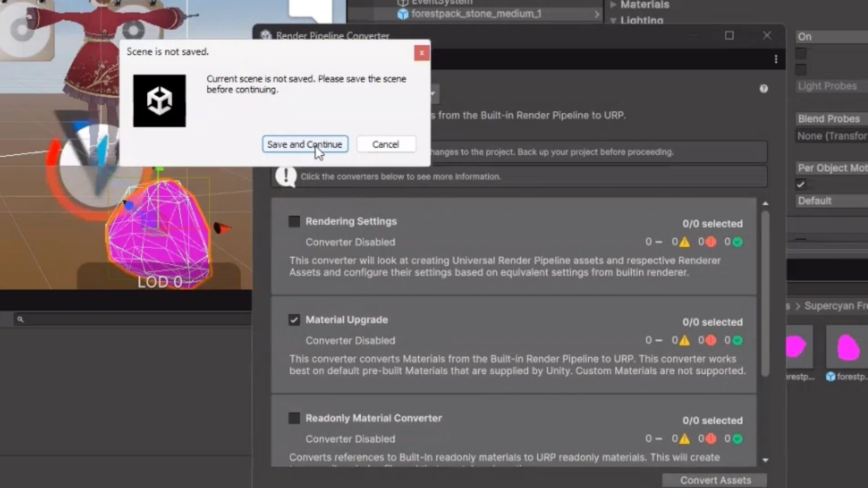Click the success count icon for Readonly Material Converter
The width and height of the screenshot is (868, 488).
point(738,439)
